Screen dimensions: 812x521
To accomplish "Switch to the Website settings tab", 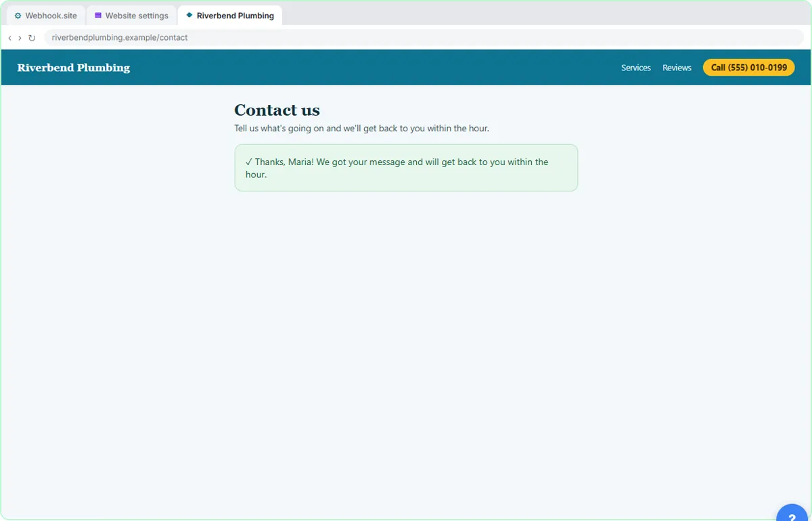I will point(131,16).
